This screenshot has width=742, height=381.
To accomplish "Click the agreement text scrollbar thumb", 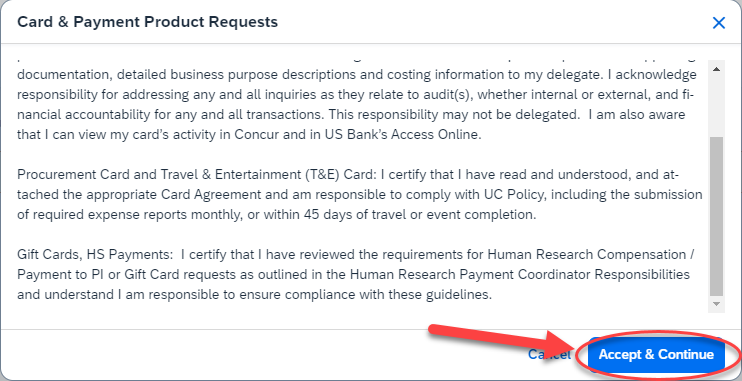I will click(716, 215).
